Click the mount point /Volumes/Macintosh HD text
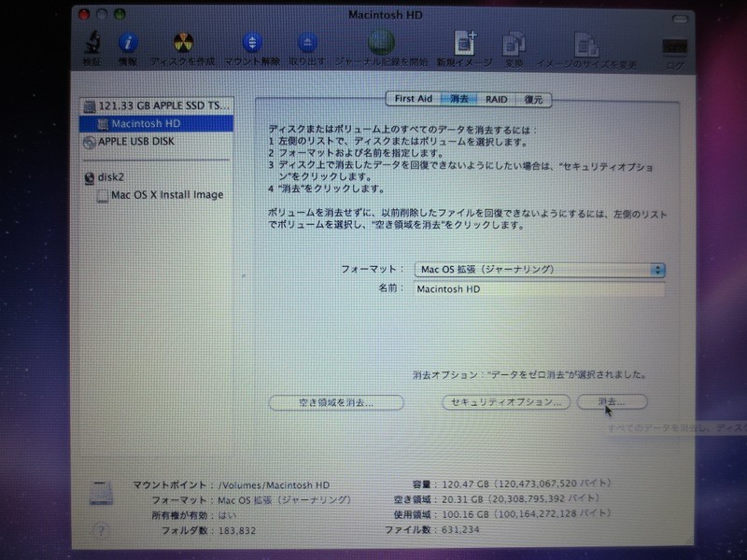The width and height of the screenshot is (747, 560). point(274,485)
